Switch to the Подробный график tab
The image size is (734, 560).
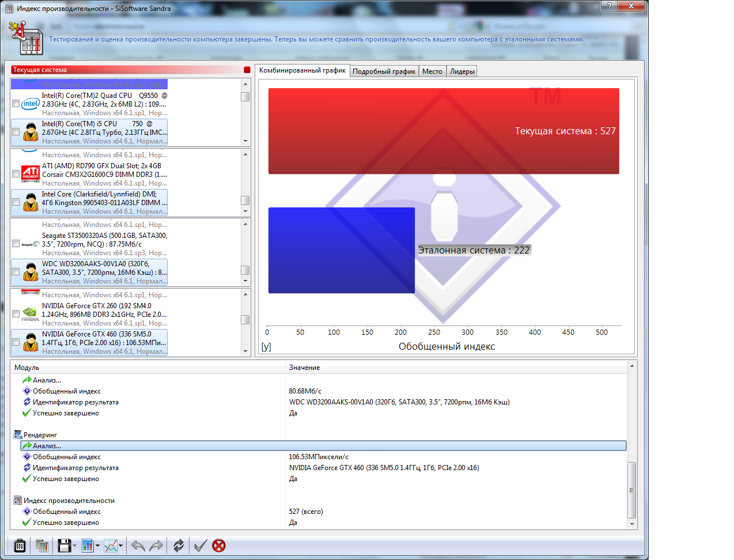click(384, 71)
